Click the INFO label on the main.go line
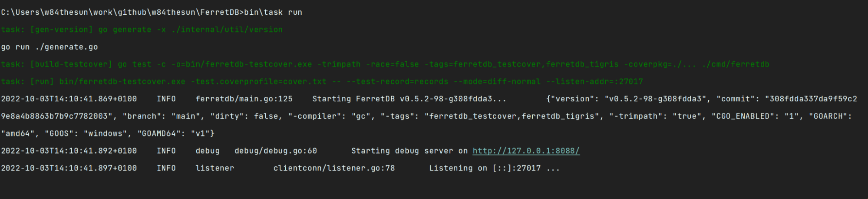868x199 pixels. pos(166,99)
